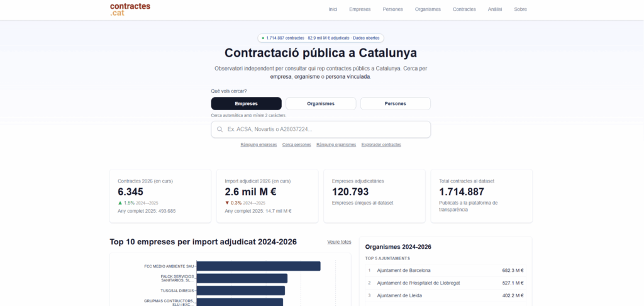Open the Empreses nav menu

click(x=360, y=9)
